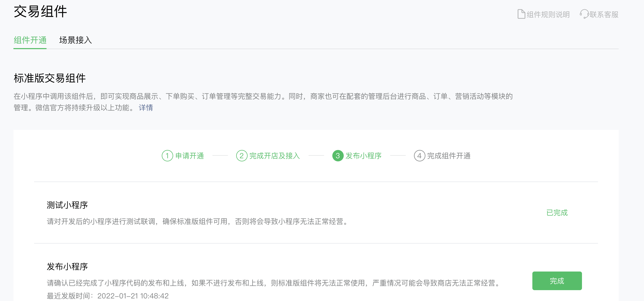Click step 2 circle icon
The width and height of the screenshot is (644, 301).
pos(242,156)
